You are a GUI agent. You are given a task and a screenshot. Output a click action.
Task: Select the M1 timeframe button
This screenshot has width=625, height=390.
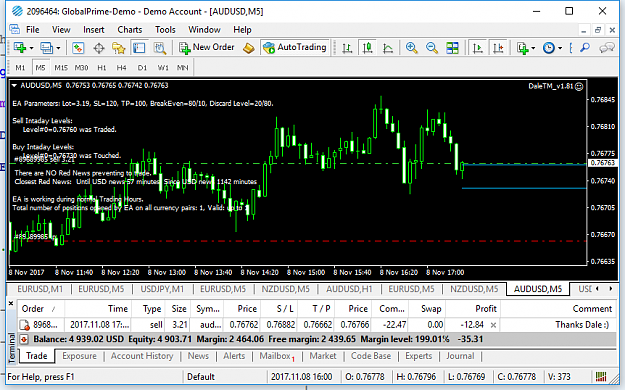tap(20, 68)
